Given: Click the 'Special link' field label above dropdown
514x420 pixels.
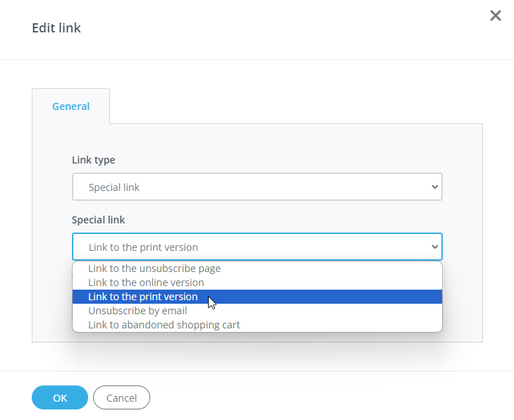Looking at the screenshot, I should 99,220.
